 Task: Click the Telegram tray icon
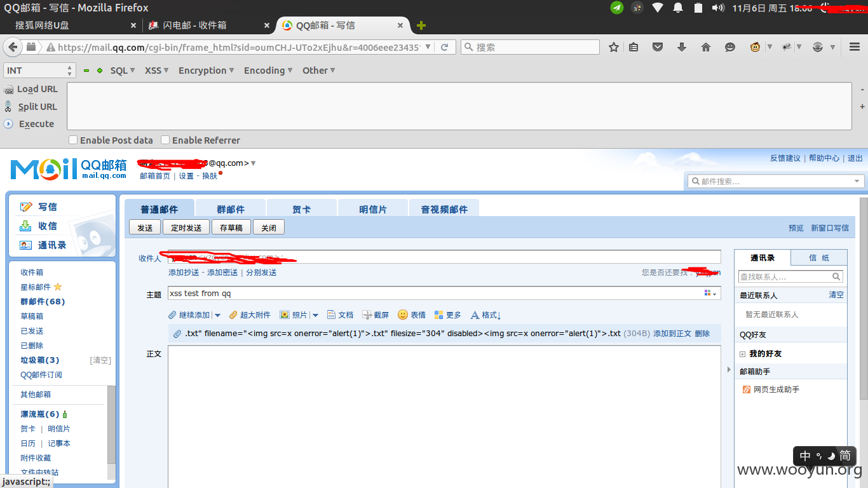[617, 8]
